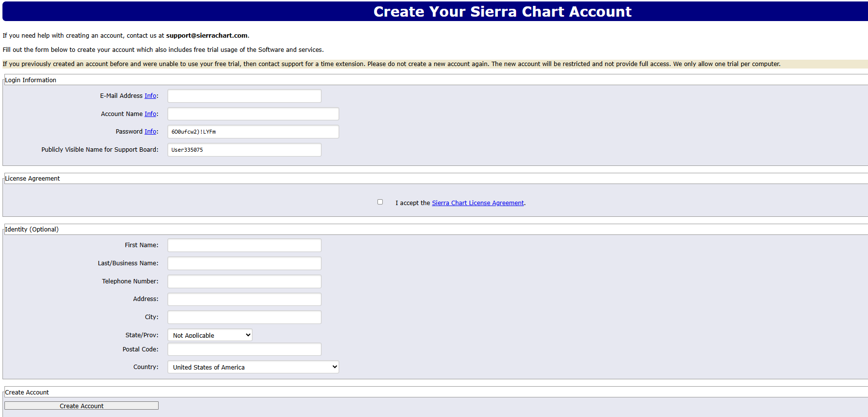Open the Account Name Info link

click(150, 114)
